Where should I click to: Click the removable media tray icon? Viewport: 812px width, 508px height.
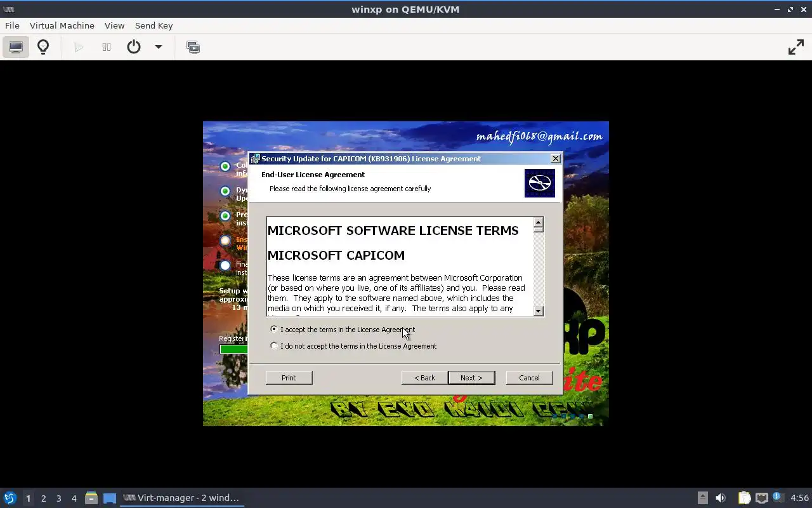click(x=702, y=498)
